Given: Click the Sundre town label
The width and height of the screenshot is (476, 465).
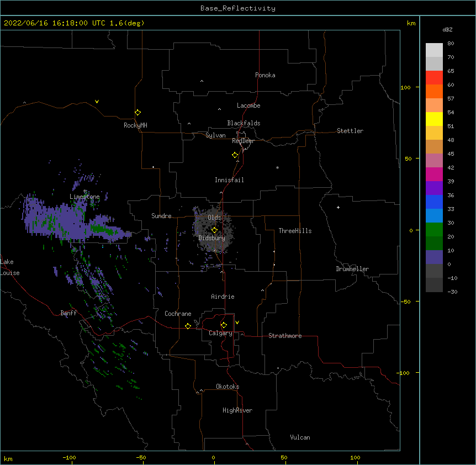Looking at the screenshot, I should 161,216.
